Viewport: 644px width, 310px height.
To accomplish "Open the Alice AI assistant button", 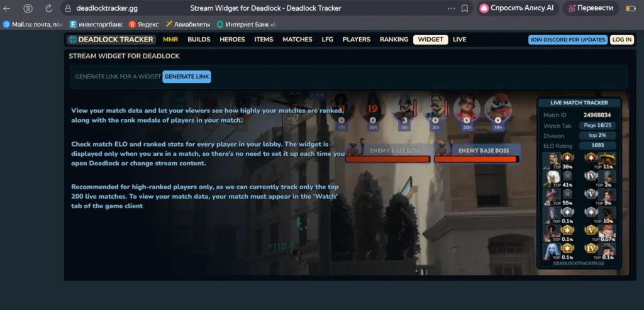I will click(516, 9).
